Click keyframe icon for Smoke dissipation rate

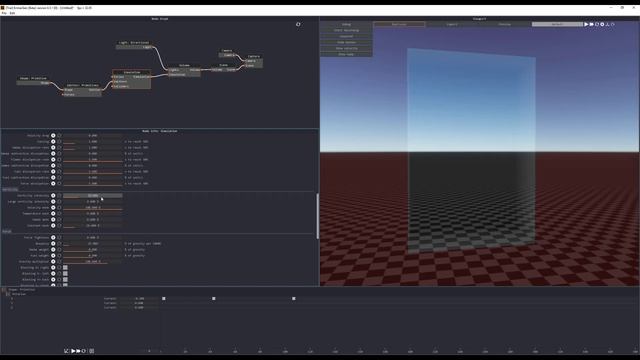(53, 148)
